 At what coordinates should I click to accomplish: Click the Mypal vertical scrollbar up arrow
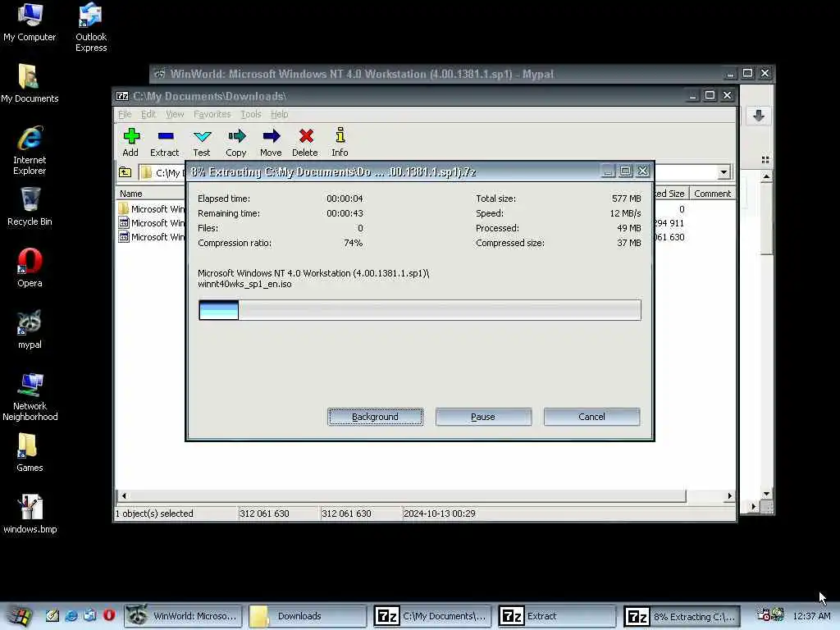click(767, 176)
